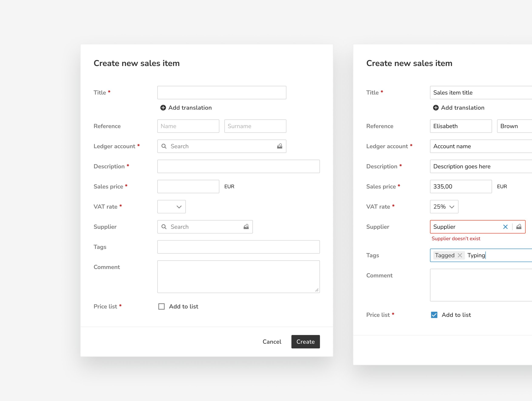This screenshot has height=401, width=532.
Task: Click the contacts icon in right Supplier field
Action: tap(519, 227)
